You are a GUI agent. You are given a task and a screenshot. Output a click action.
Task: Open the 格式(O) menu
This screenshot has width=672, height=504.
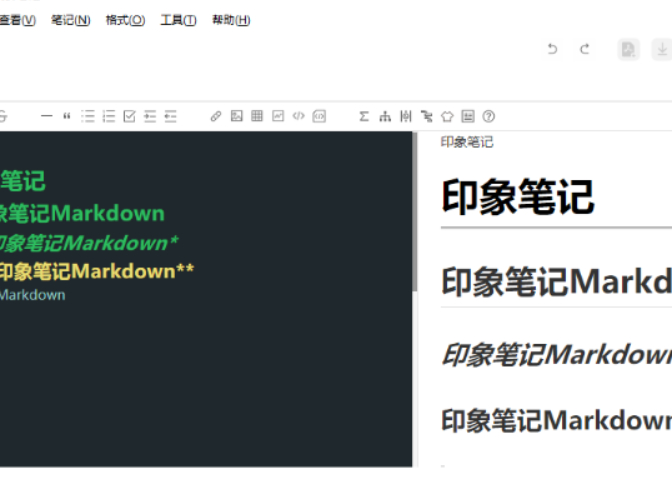[x=125, y=20]
